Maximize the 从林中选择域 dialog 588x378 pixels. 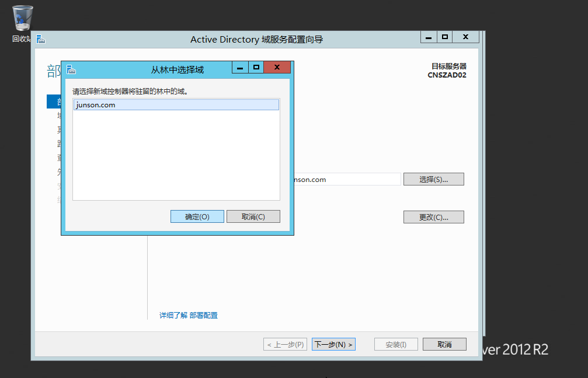tap(256, 68)
